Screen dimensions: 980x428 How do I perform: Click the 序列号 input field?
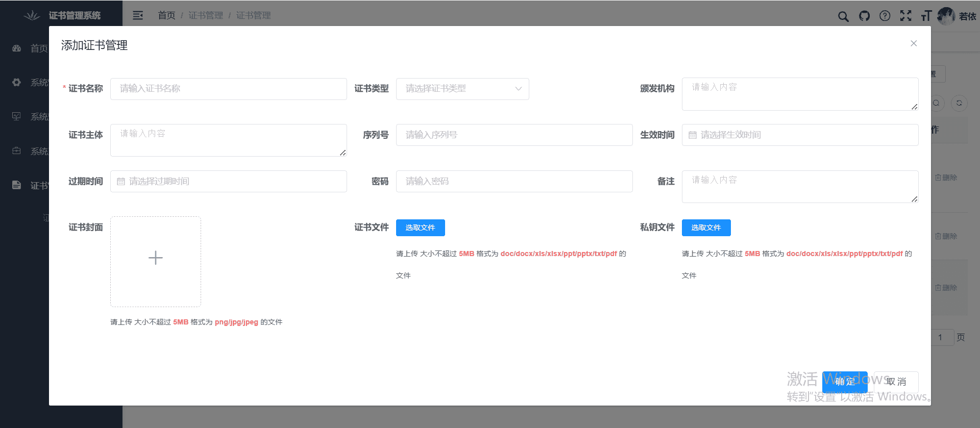[x=514, y=135]
